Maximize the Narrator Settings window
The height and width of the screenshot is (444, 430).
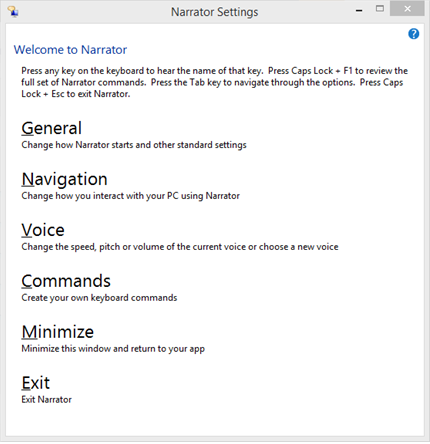pos(380,9)
